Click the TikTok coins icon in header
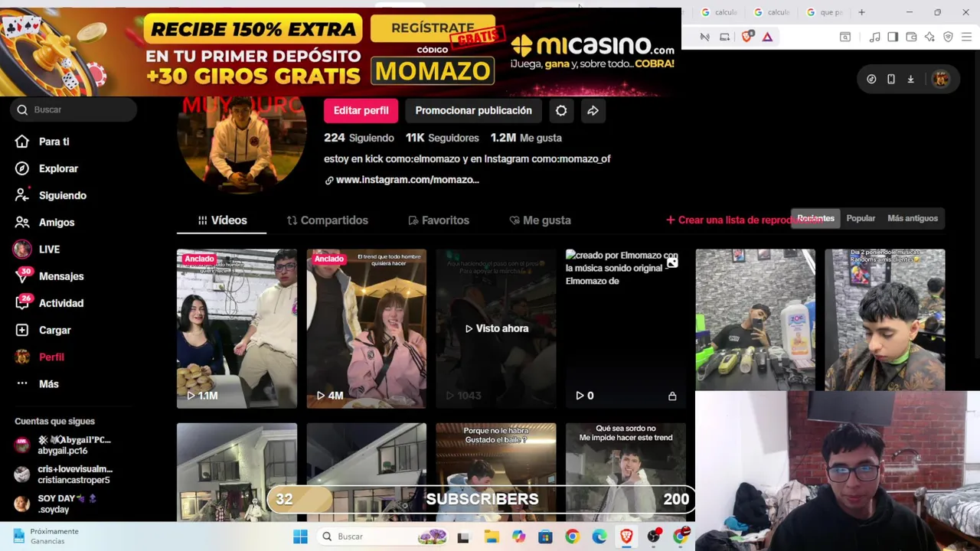The height and width of the screenshot is (551, 980). pyautogui.click(x=871, y=79)
